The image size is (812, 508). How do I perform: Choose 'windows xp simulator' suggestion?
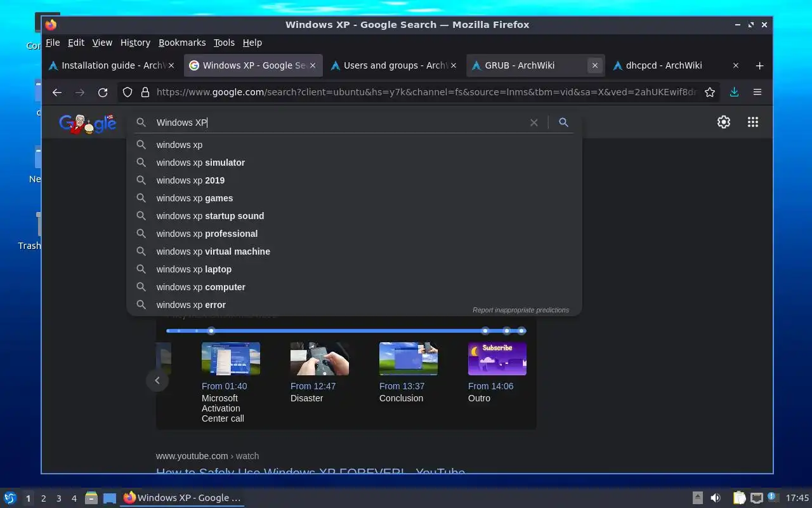tap(354, 163)
